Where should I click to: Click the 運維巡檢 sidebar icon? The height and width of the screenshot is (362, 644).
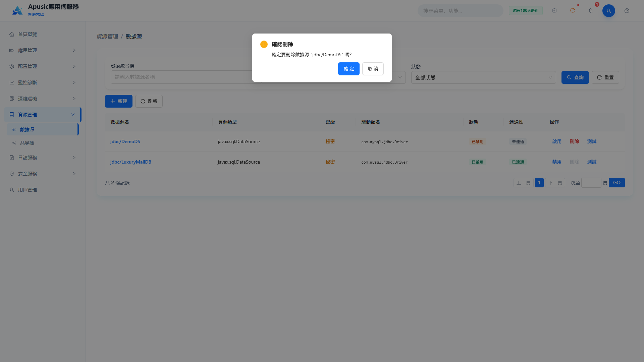12,99
